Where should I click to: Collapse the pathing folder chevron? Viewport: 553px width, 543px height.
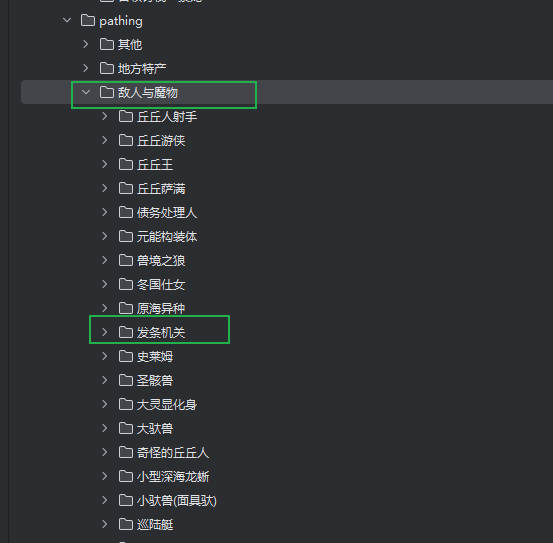(67, 20)
